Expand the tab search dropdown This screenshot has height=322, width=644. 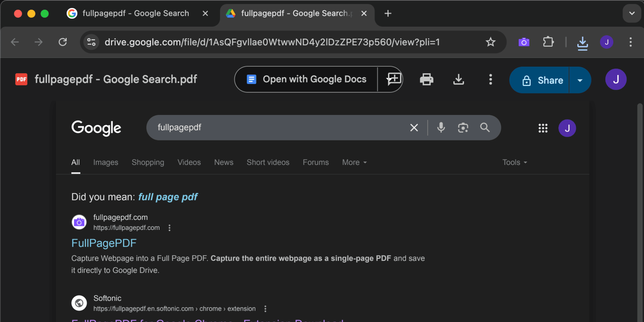(x=632, y=13)
